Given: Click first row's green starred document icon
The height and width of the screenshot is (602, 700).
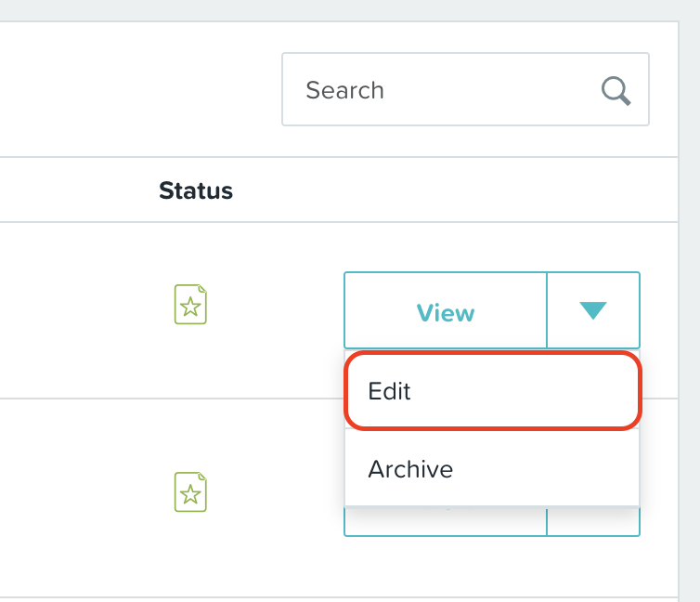Looking at the screenshot, I should pyautogui.click(x=190, y=304).
